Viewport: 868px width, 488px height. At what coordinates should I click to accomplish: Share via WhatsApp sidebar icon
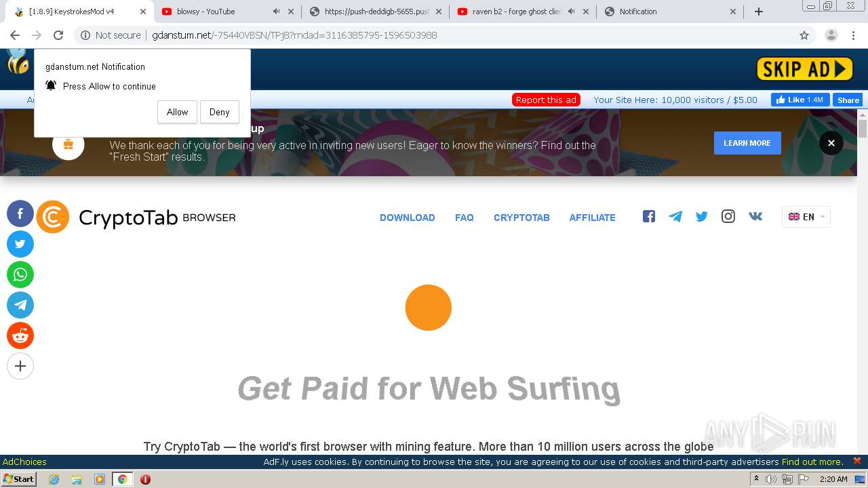pos(20,274)
